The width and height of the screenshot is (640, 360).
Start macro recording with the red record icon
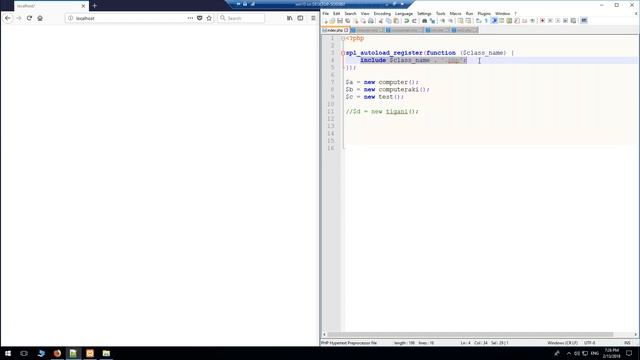542,20
